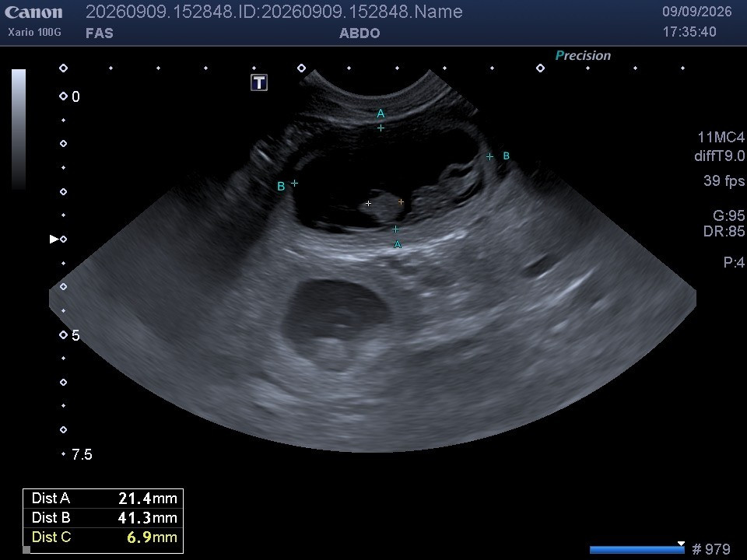Select the yellow Dist C 6.9mm result row
Image resolution: width=747 pixels, height=560 pixels.
click(x=103, y=537)
